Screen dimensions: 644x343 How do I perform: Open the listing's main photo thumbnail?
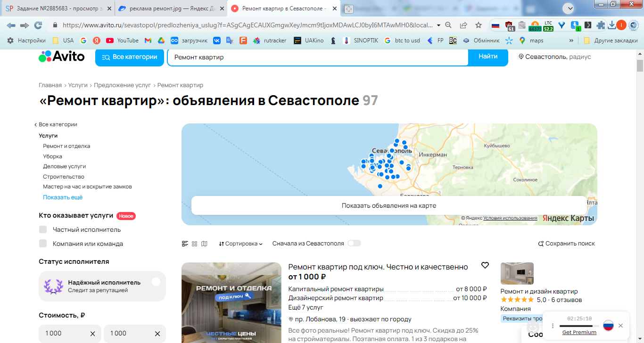[231, 302]
